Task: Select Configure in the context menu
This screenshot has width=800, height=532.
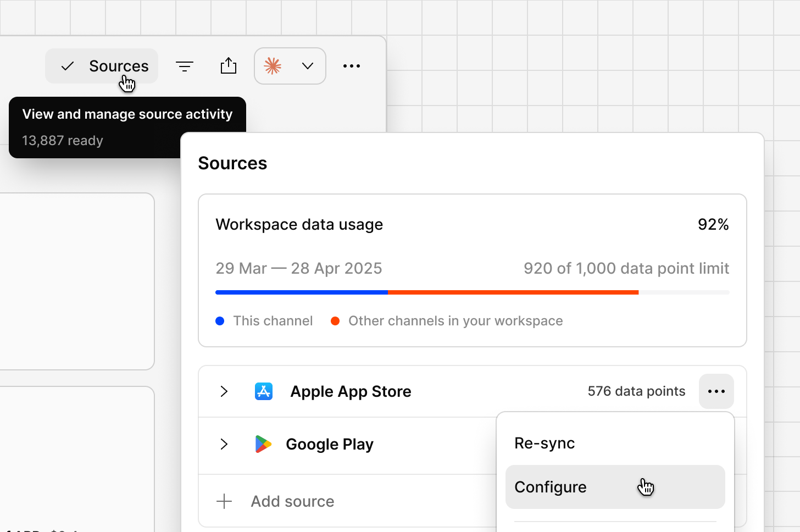Action: [x=615, y=487]
